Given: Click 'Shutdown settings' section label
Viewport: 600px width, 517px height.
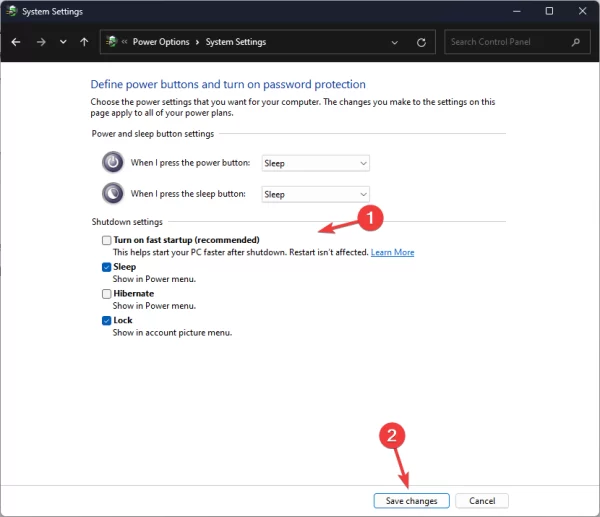Looking at the screenshot, I should click(127, 222).
